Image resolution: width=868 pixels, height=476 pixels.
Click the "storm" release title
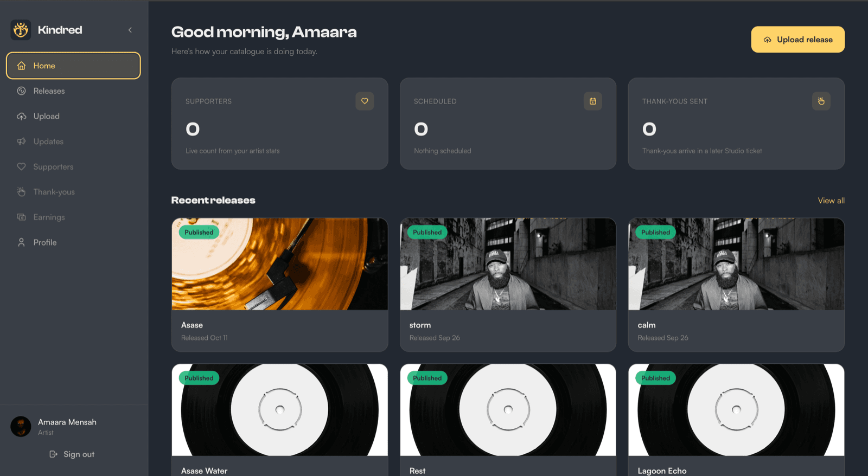coord(420,325)
